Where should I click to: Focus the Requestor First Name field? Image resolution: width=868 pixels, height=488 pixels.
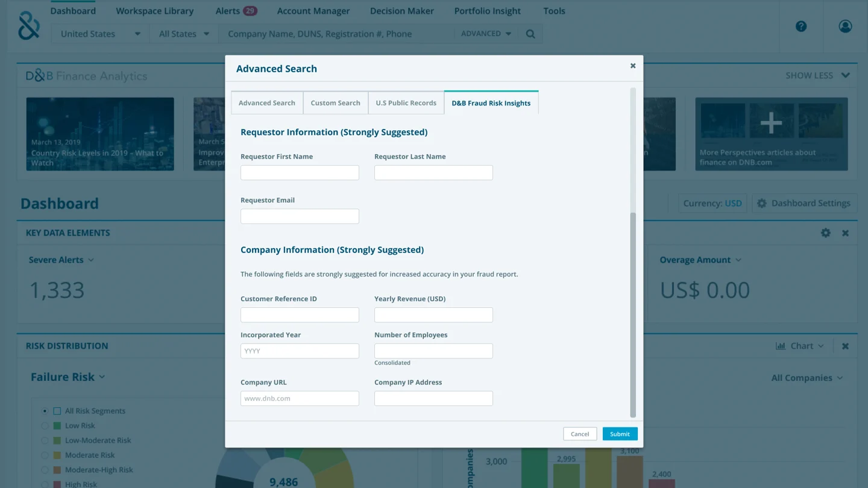(x=300, y=172)
